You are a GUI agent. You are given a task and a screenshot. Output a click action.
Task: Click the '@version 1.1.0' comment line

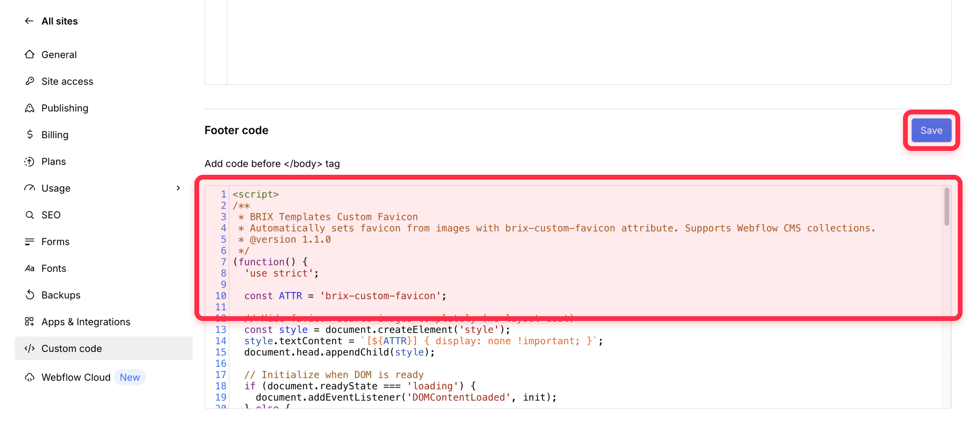tap(284, 240)
